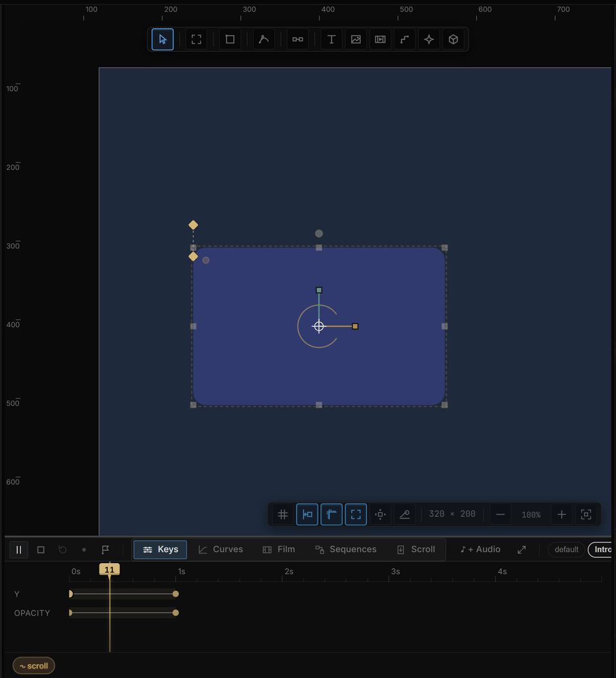Select the OPACITY track end keyframe

point(176,613)
